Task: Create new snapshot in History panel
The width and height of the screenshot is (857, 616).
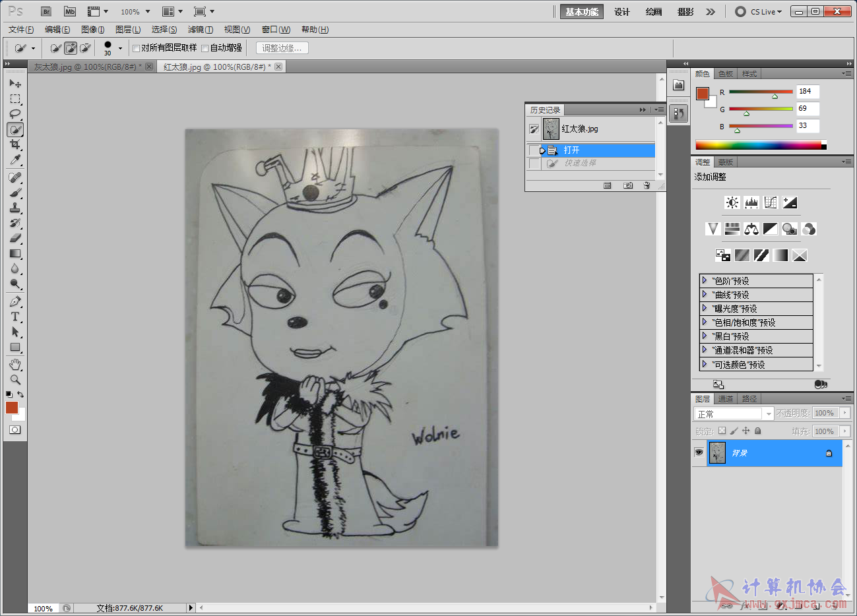Action: 628,186
